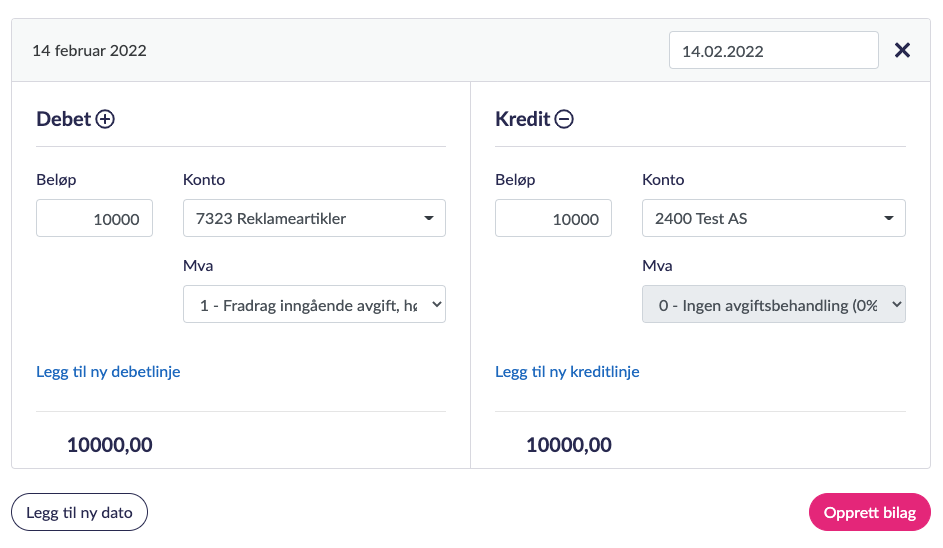Select the Kredit section heading

point(522,119)
